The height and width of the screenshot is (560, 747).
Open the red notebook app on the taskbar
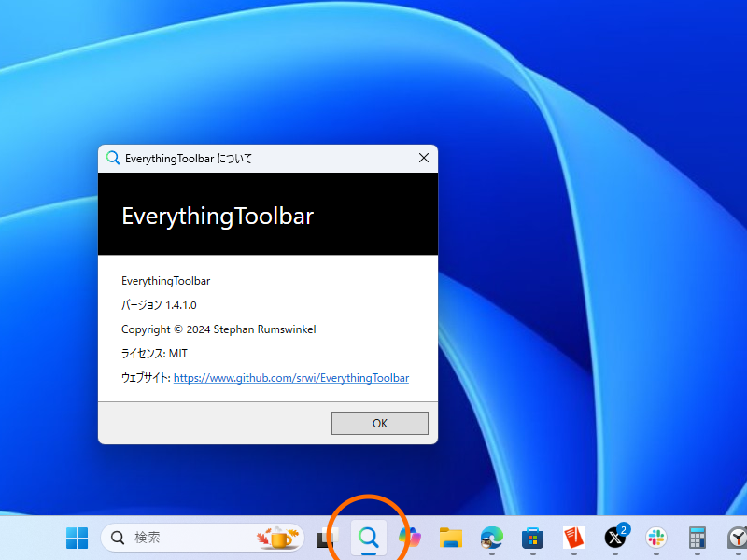[x=573, y=538]
